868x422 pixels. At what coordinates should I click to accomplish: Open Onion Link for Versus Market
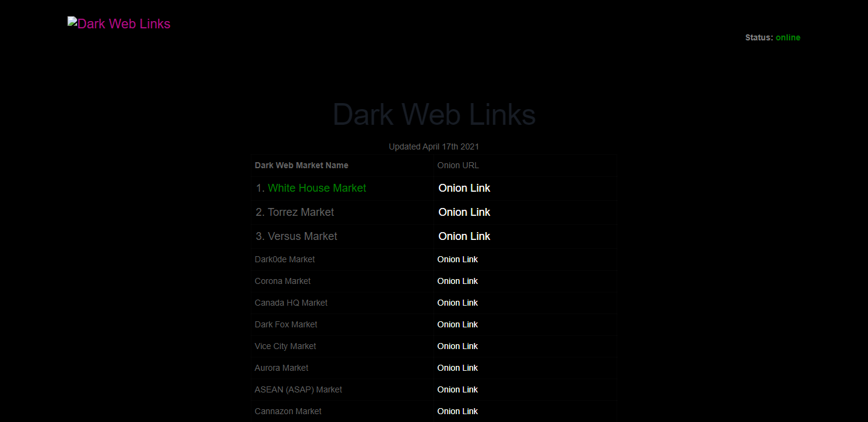(464, 236)
